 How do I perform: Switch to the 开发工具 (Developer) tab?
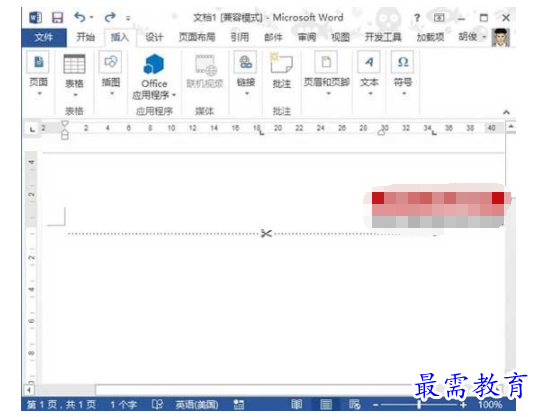(383, 37)
